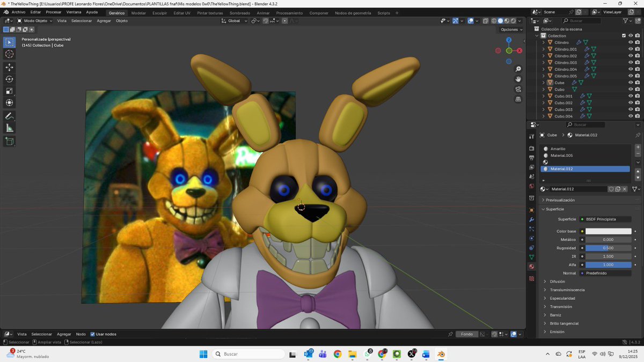Viewport: 644px width, 362px height.
Task: Open the Texture checker properties tab
Action: coord(531,278)
